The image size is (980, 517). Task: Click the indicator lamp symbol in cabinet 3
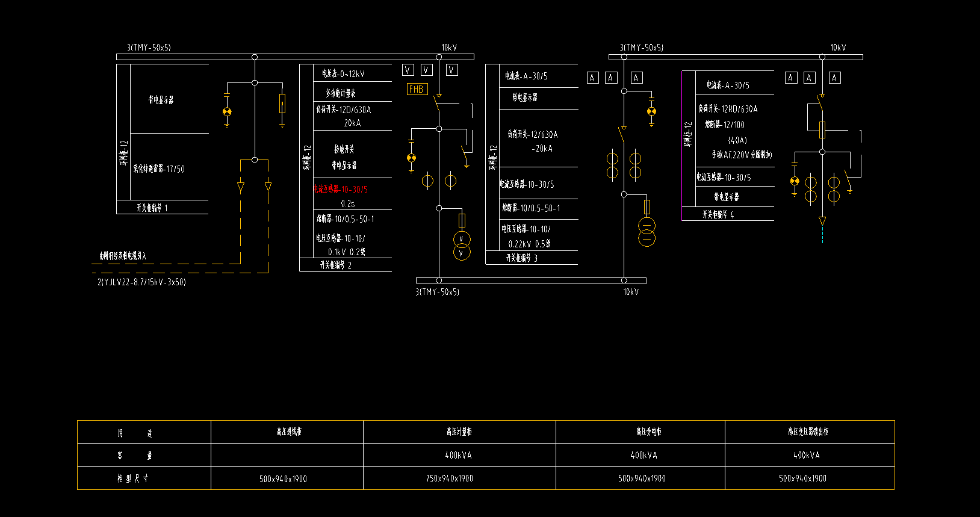point(651,111)
